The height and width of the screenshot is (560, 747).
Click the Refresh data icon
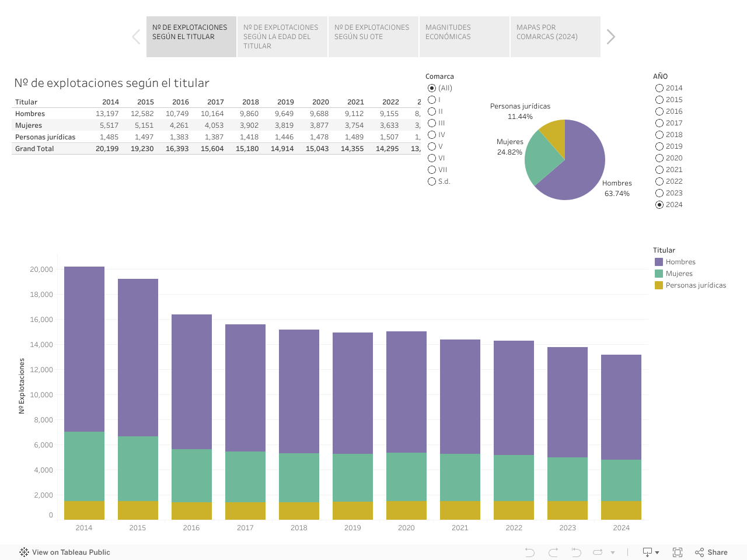[598, 552]
